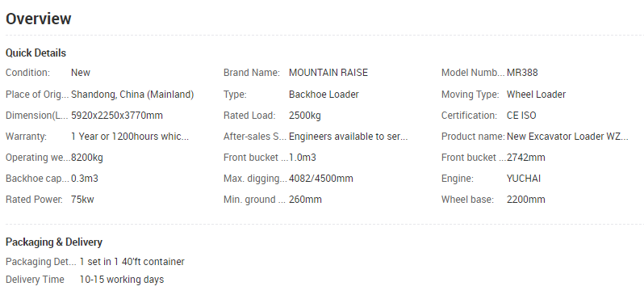
Task: Click the Backhoe Loader type value
Action: click(x=324, y=95)
